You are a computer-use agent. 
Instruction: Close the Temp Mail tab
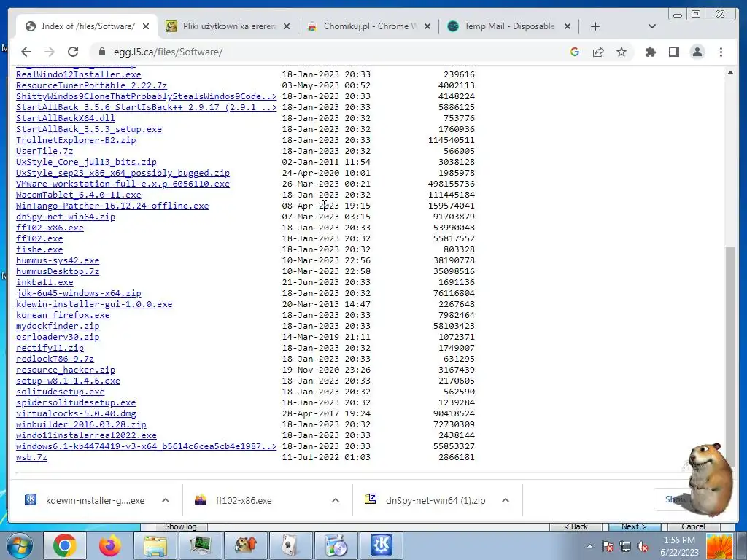[x=568, y=26]
